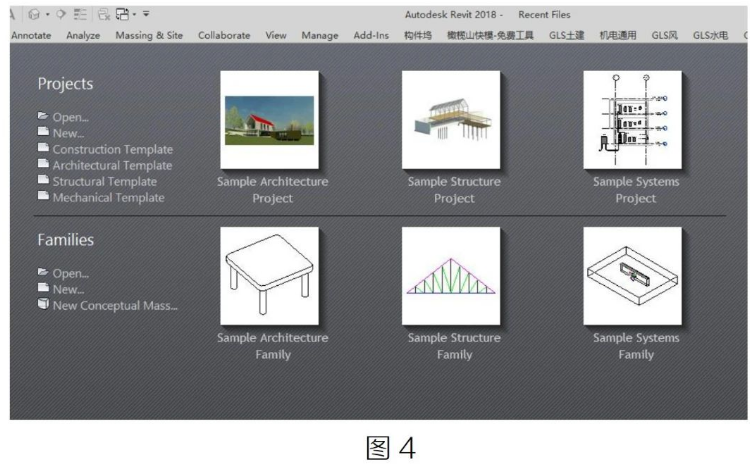Click the Default 3D View icon
The height and width of the screenshot is (473, 750).
(x=34, y=14)
